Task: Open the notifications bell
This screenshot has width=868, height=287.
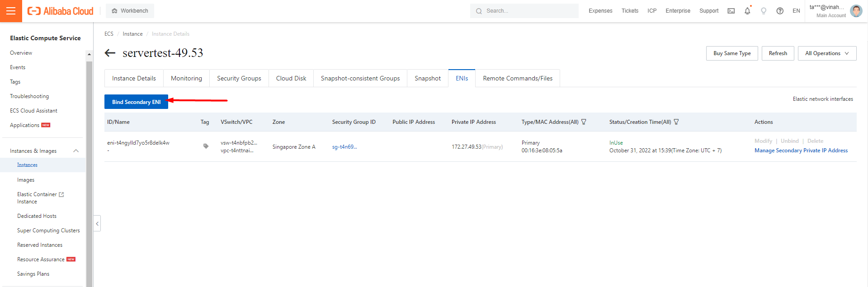Action: 747,11
